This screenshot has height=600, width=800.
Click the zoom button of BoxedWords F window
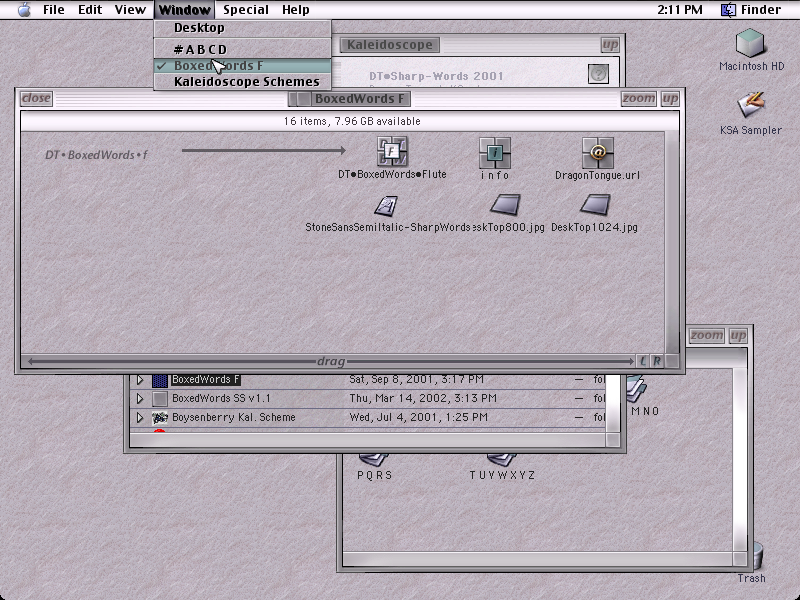coord(639,98)
